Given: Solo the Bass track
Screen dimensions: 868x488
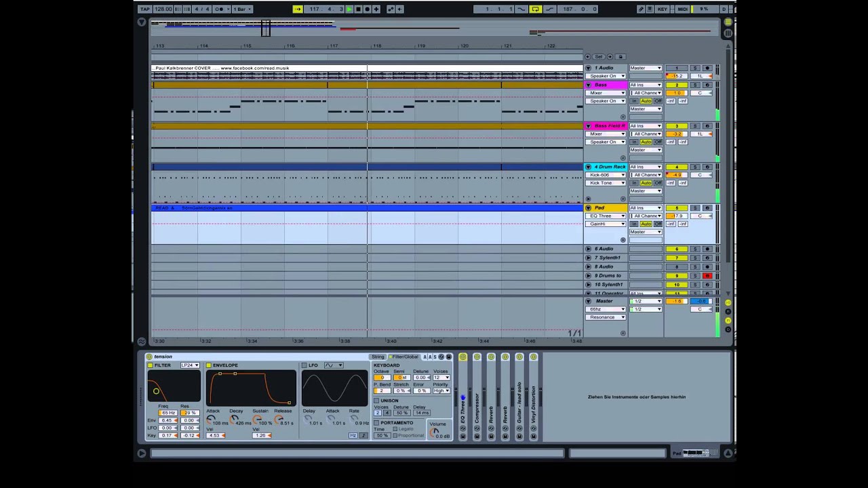Looking at the screenshot, I should click(695, 85).
